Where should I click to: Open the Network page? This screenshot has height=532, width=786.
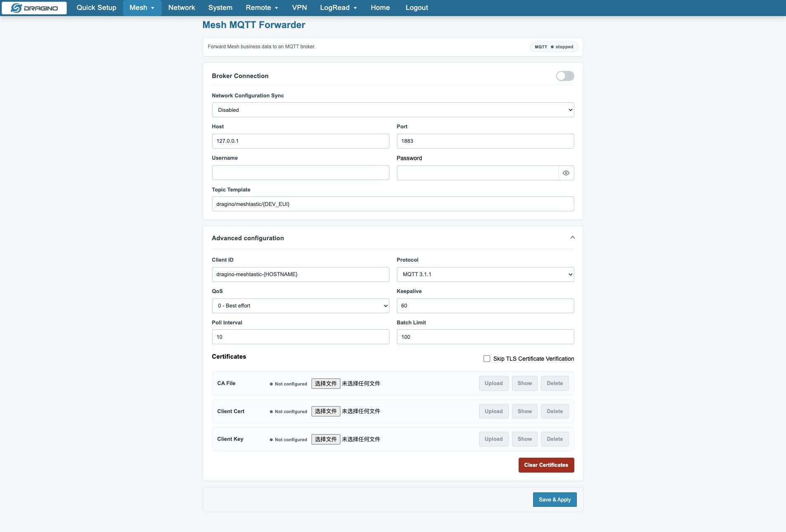pos(182,8)
